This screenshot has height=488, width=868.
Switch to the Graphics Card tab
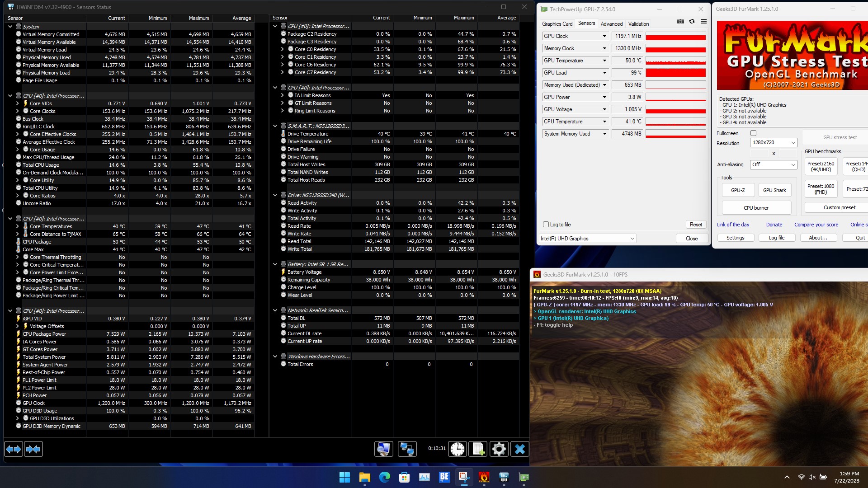(557, 24)
